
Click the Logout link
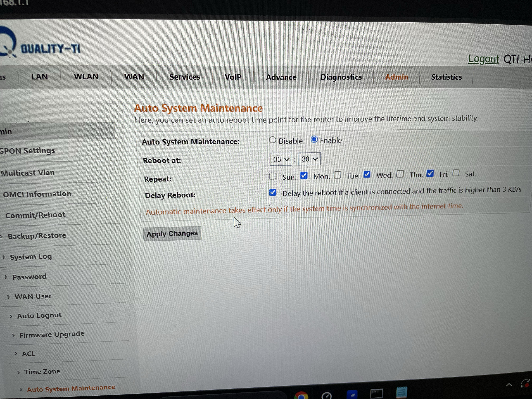483,59
